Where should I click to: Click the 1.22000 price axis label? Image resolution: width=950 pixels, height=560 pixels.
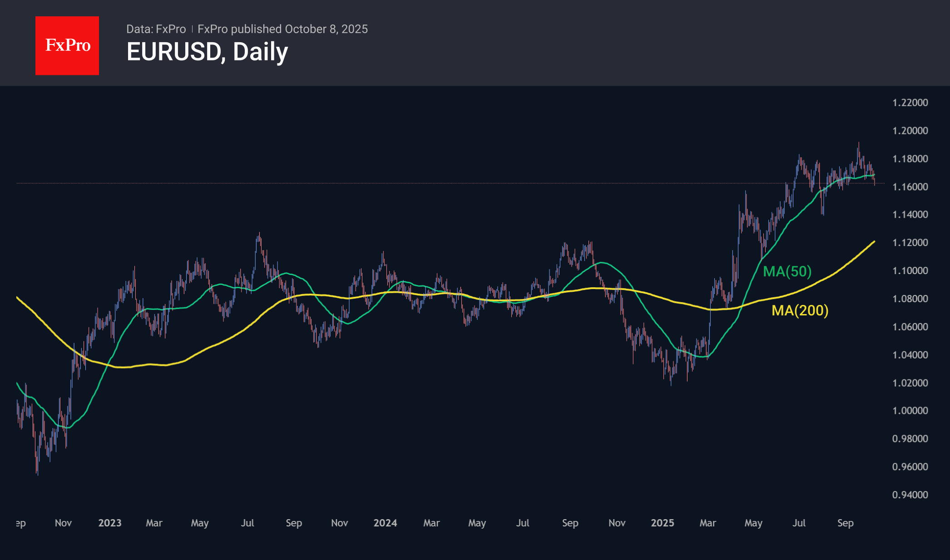pos(910,103)
